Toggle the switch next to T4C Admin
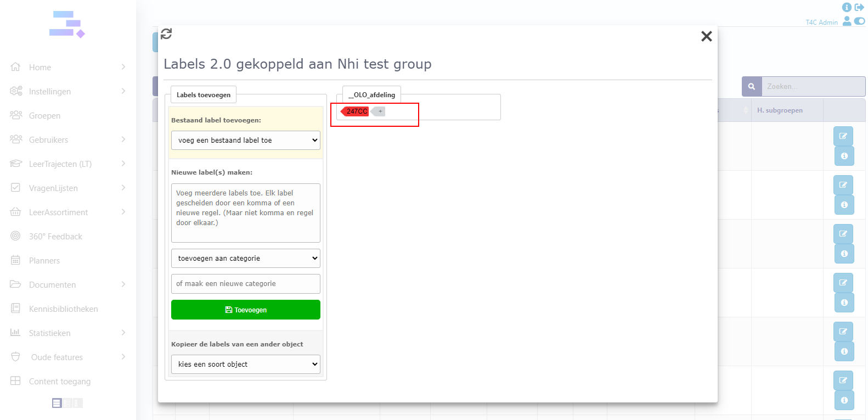Screen dimensions: 868x420 [859, 21]
